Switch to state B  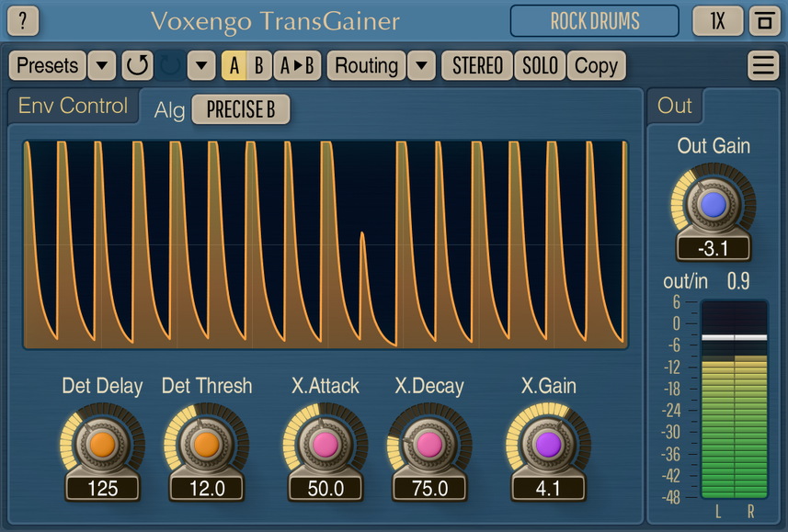[258, 65]
